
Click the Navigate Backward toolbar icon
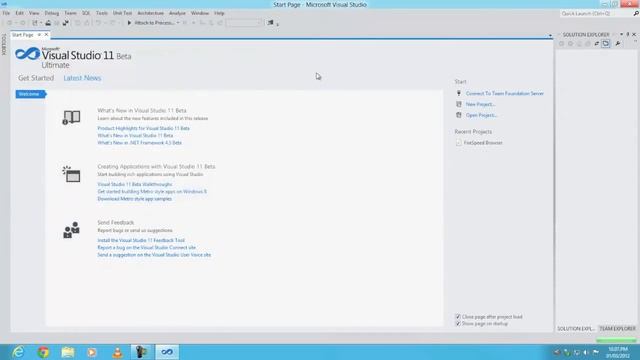tap(9, 23)
